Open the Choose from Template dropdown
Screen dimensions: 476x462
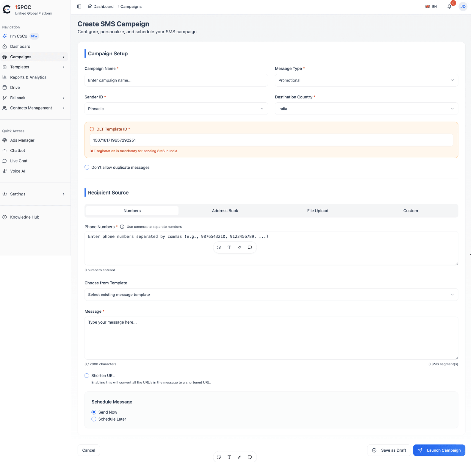(271, 295)
